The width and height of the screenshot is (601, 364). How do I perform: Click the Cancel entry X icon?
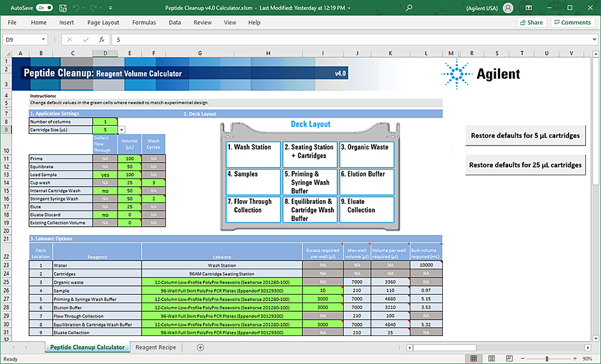coord(69,39)
